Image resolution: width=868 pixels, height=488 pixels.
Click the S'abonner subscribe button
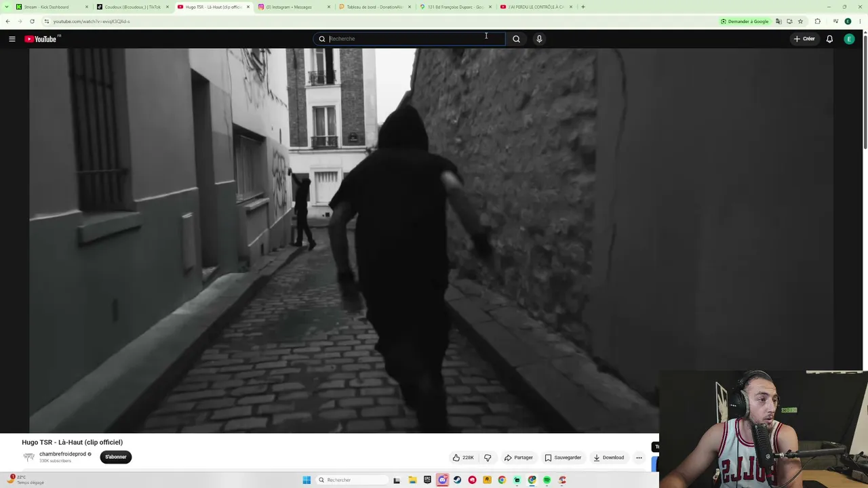(x=116, y=457)
